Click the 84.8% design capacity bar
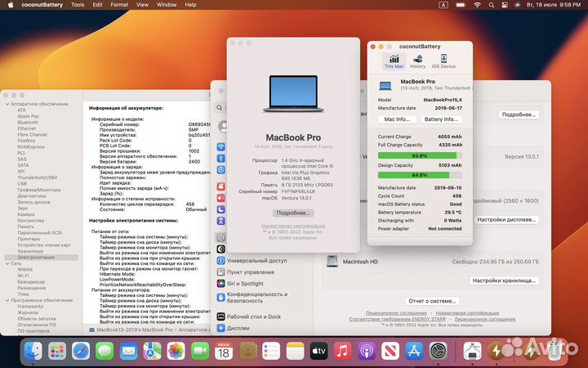 click(420, 175)
